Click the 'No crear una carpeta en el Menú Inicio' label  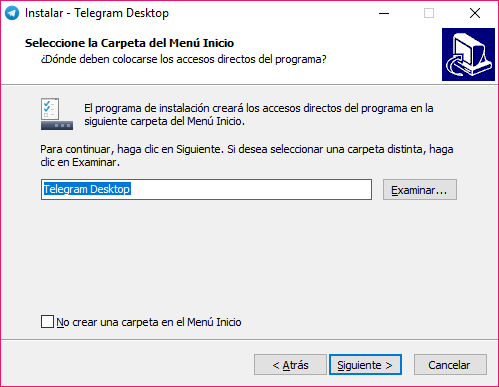149,322
